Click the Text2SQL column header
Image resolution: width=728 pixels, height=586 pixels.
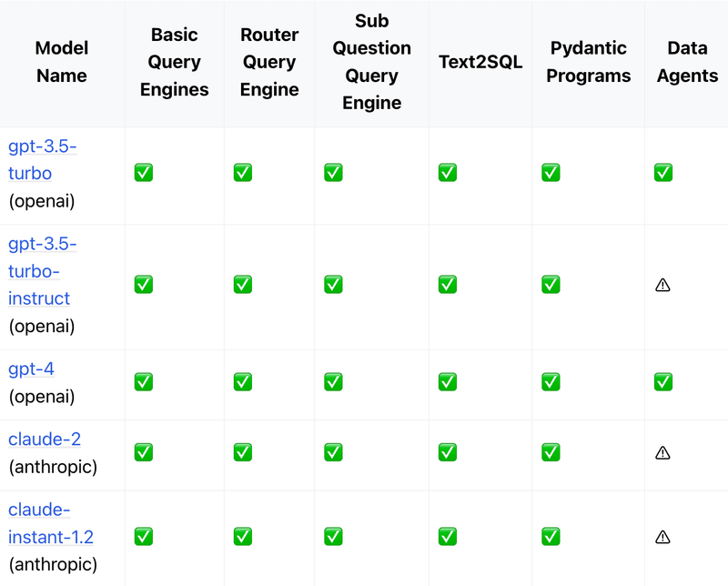(480, 62)
